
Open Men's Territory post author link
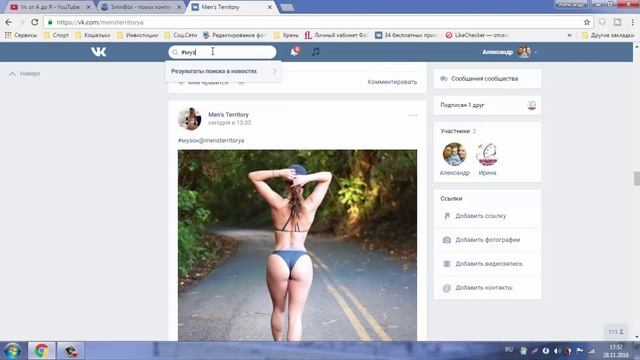pyautogui.click(x=228, y=115)
